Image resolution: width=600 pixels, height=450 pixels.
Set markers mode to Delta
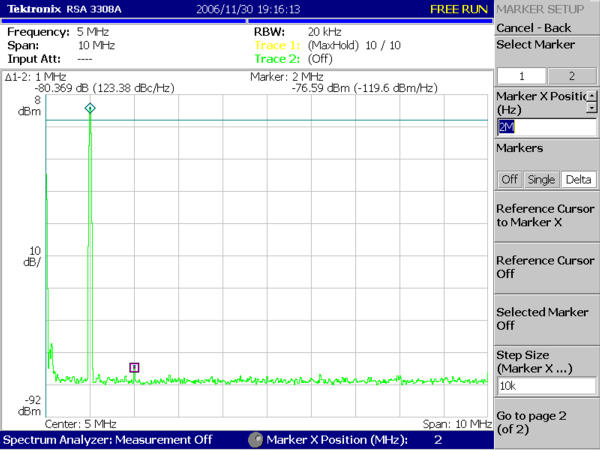click(x=578, y=179)
